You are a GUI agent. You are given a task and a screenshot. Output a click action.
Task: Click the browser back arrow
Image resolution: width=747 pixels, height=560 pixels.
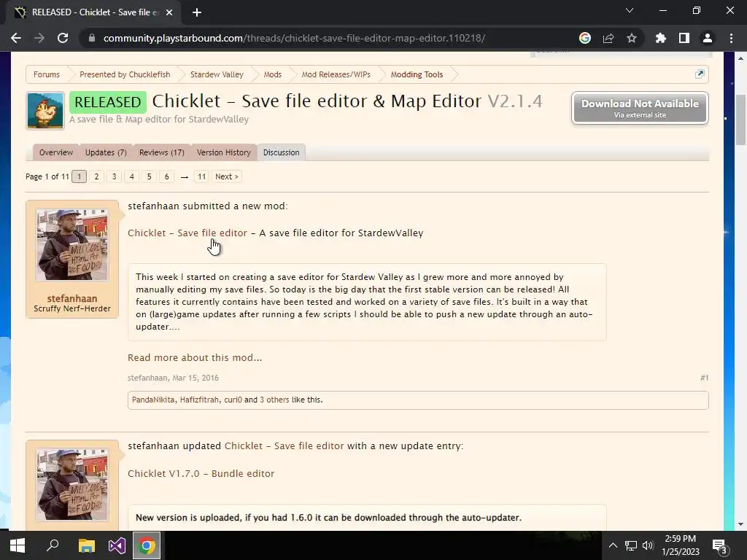pos(16,38)
